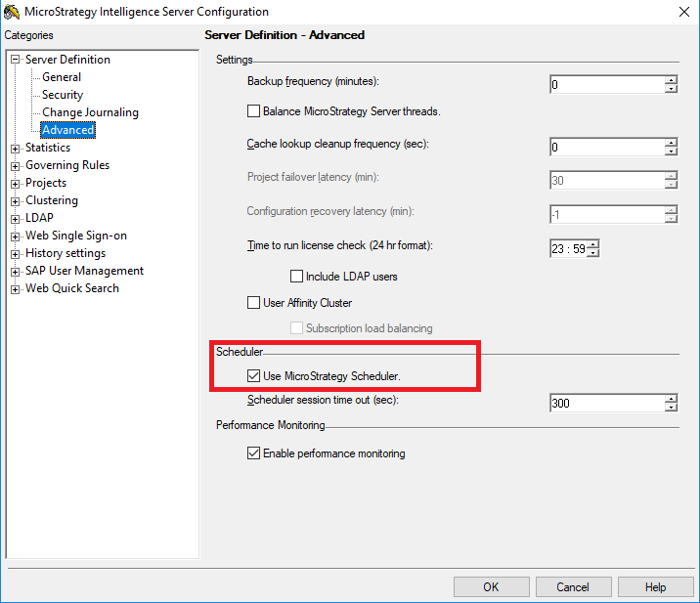
Task: Select Web Single Sign-on tree label
Action: click(x=76, y=236)
